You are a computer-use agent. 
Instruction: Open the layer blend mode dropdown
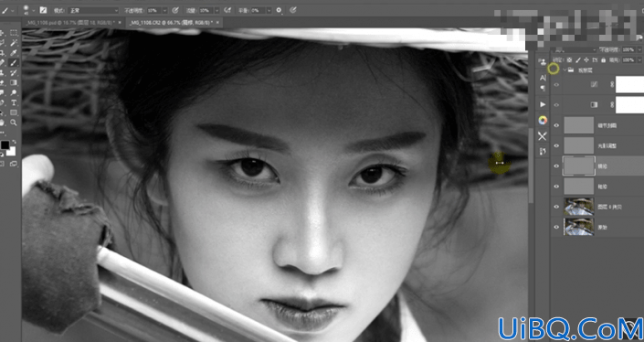pos(575,49)
